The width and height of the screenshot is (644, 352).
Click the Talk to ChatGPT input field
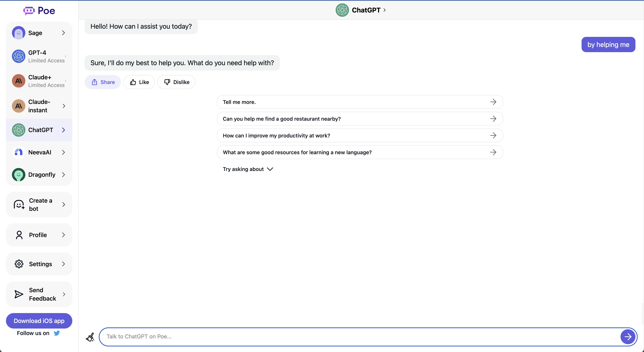tap(360, 337)
